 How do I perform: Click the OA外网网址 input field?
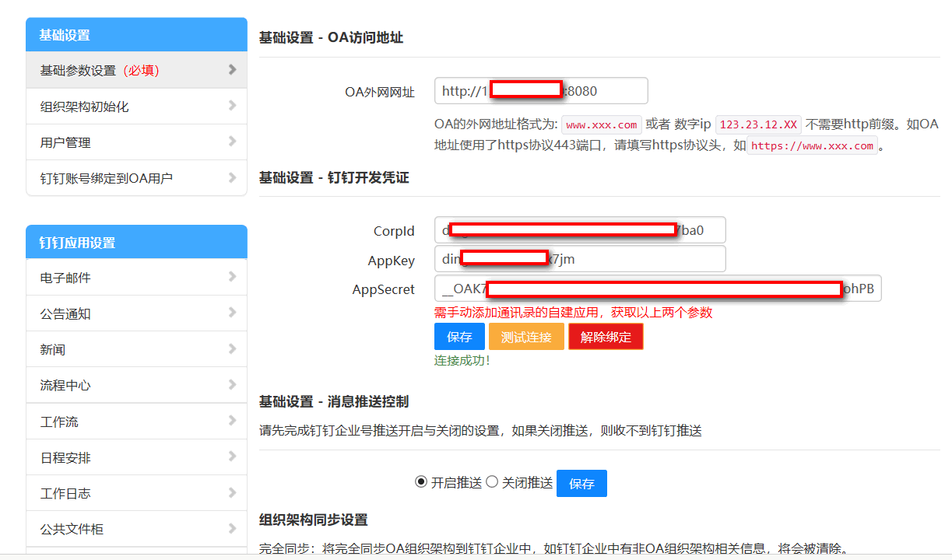click(540, 91)
